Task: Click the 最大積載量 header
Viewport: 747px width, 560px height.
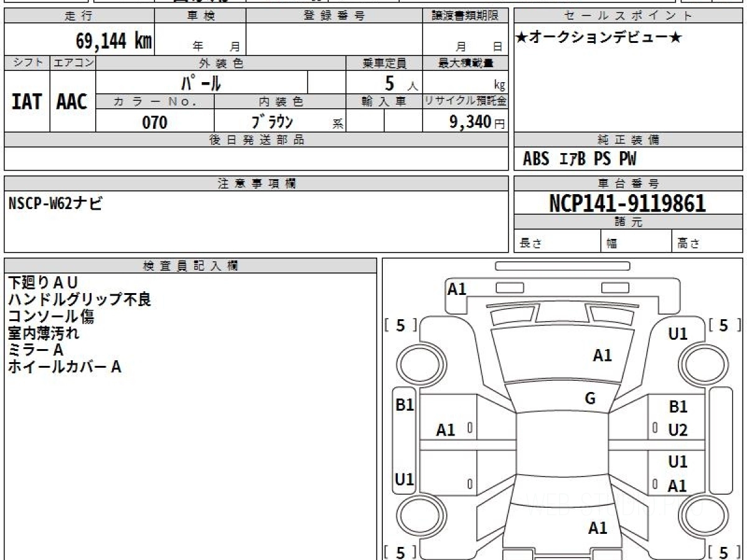Action: 465,63
